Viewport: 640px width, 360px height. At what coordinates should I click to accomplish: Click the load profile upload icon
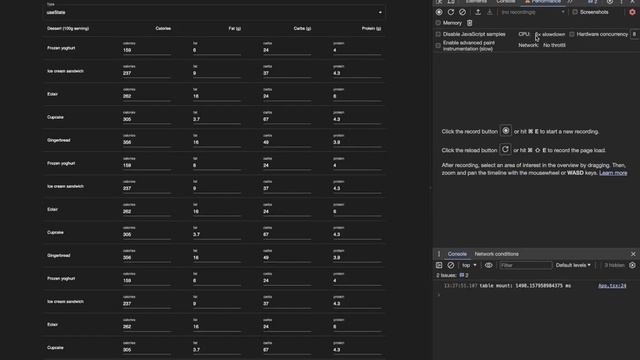(478, 12)
